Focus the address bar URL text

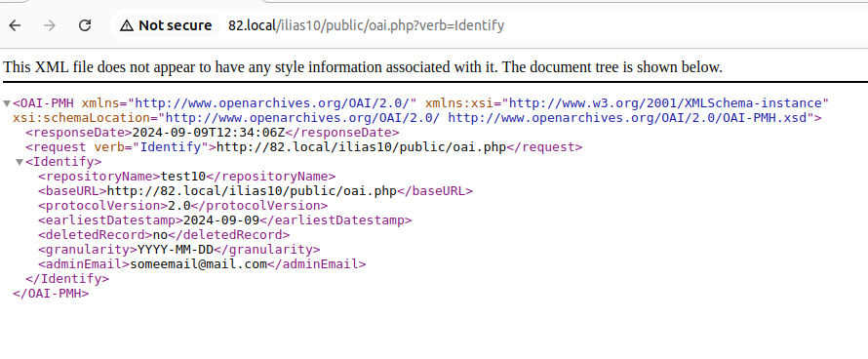click(x=366, y=25)
